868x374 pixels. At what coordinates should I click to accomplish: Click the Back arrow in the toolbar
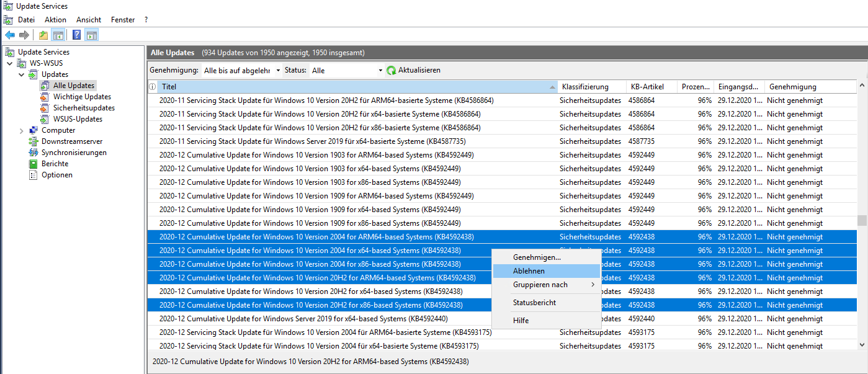10,35
